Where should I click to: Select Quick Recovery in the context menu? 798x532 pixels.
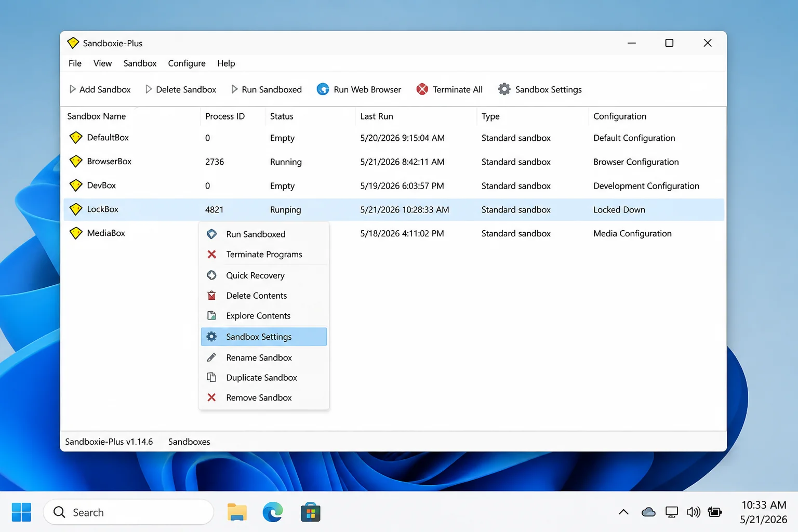point(264,275)
